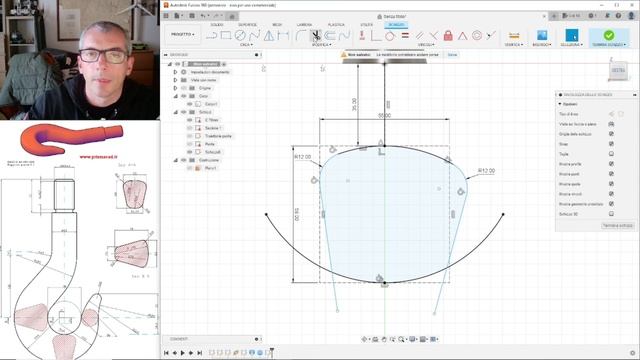The width and height of the screenshot is (640, 360).
Task: Click the green Termina Schizzo checkmark
Action: [x=609, y=36]
